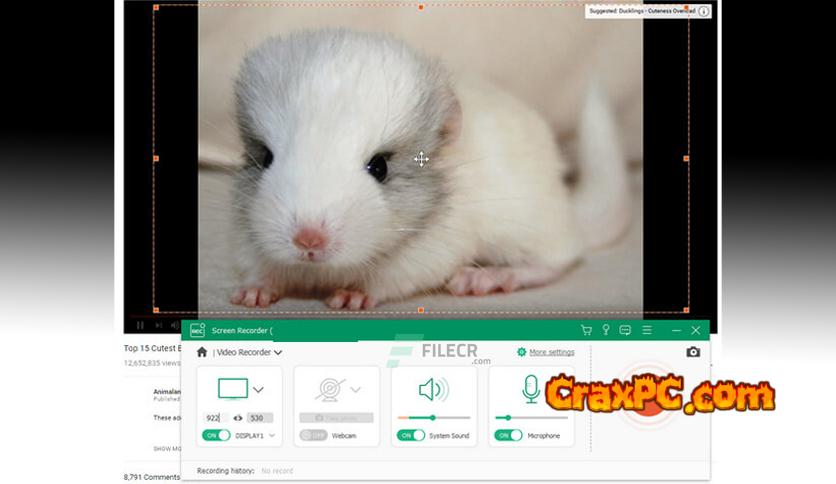Click the width field showing 922
The height and width of the screenshot is (484, 836).
213,418
